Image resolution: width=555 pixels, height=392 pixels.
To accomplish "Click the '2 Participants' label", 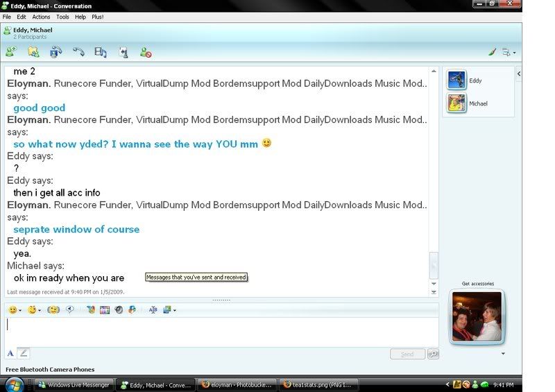I will point(30,37).
